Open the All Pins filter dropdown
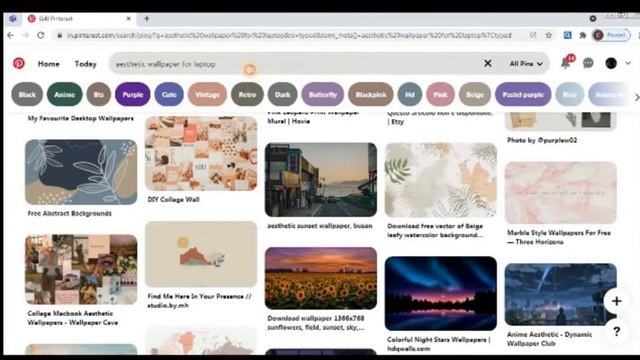Image resolution: width=640 pixels, height=360 pixels. pos(526,64)
